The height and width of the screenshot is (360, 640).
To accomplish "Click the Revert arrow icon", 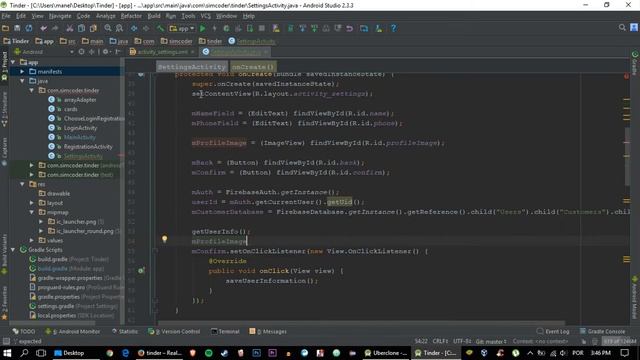I will click(x=349, y=29).
